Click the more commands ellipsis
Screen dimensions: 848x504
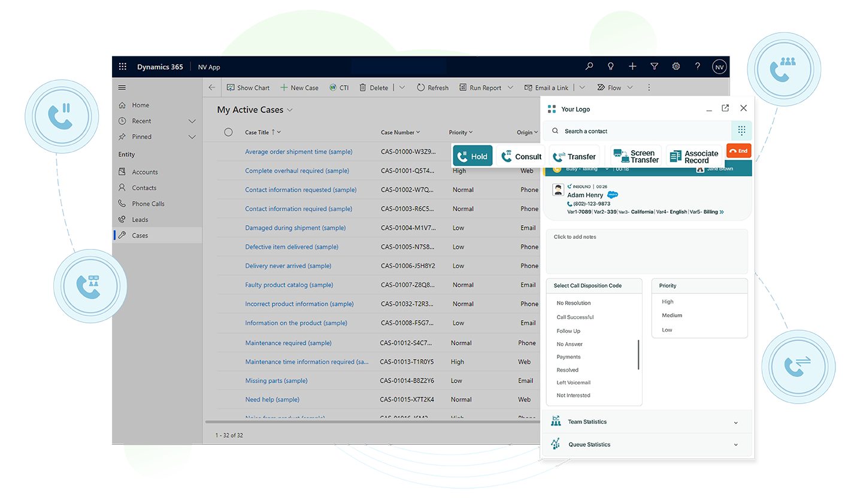pyautogui.click(x=649, y=87)
